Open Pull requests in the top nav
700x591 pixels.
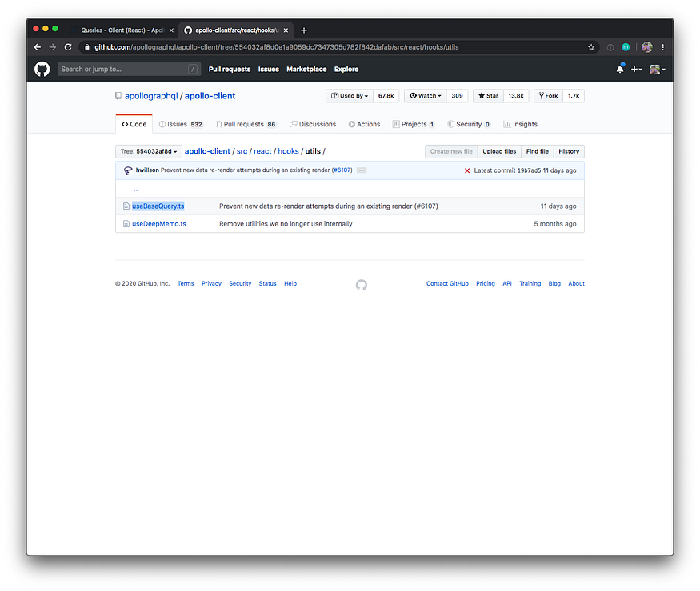point(230,70)
